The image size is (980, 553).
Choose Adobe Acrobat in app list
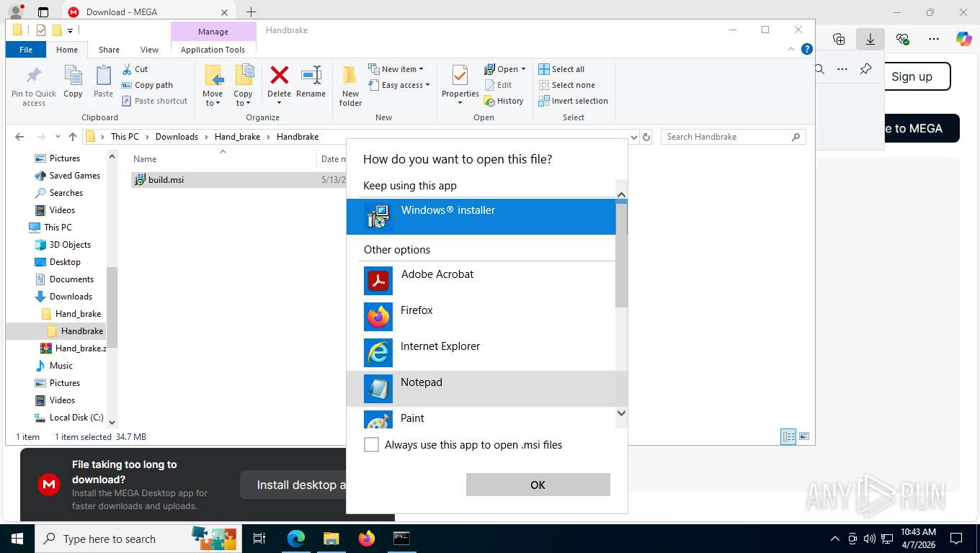(x=481, y=281)
